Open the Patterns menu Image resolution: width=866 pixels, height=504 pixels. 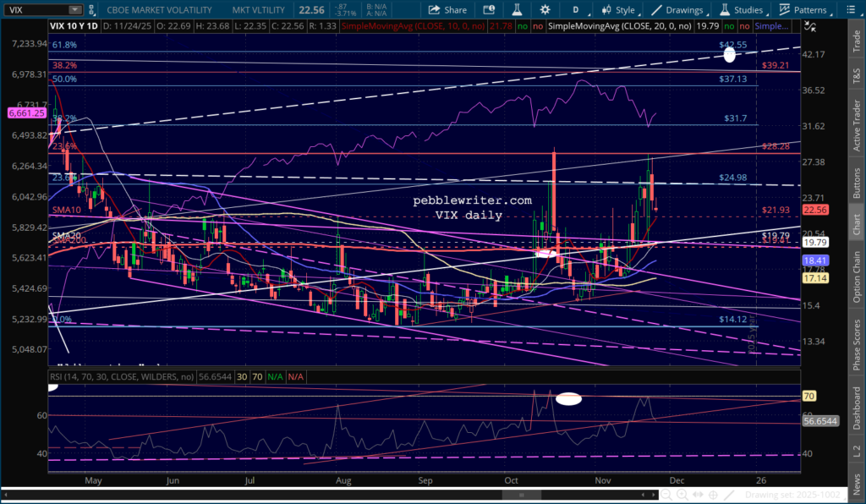(x=804, y=10)
